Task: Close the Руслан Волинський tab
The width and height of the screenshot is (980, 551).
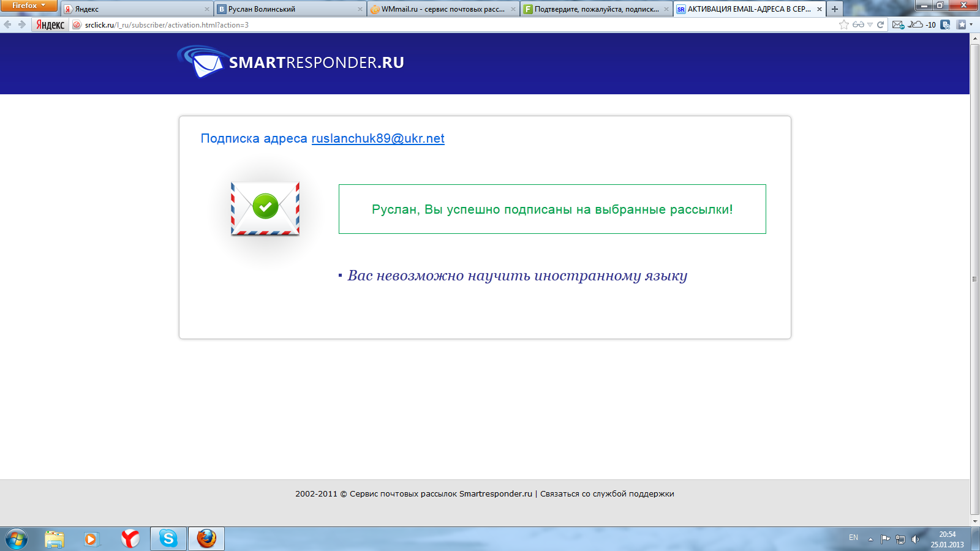Action: 360,9
